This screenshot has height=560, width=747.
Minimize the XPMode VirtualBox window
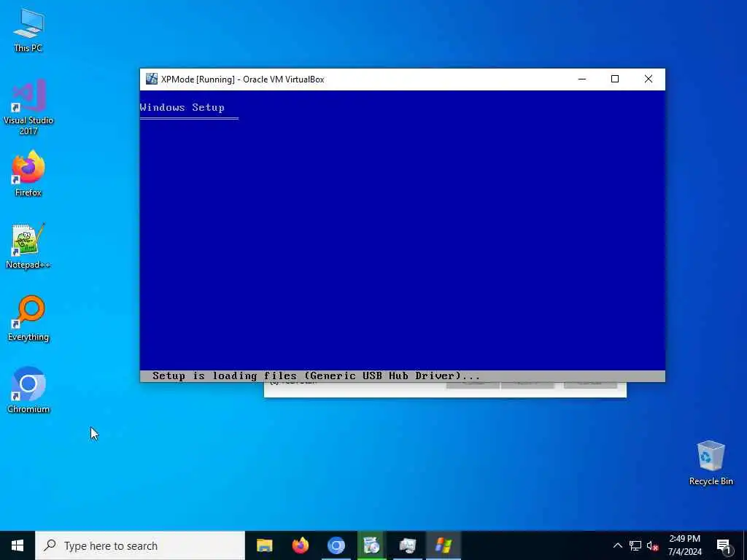[581, 79]
